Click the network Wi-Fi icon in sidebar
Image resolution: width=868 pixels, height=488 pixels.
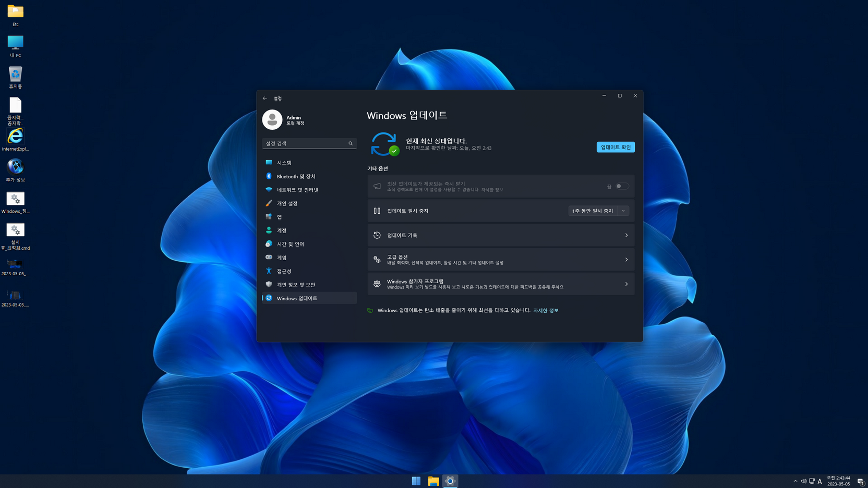[269, 190]
